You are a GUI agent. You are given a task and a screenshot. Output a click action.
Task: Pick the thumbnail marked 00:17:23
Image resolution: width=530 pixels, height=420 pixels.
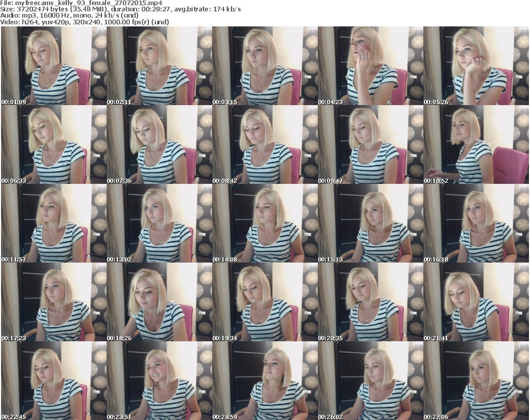point(54,302)
